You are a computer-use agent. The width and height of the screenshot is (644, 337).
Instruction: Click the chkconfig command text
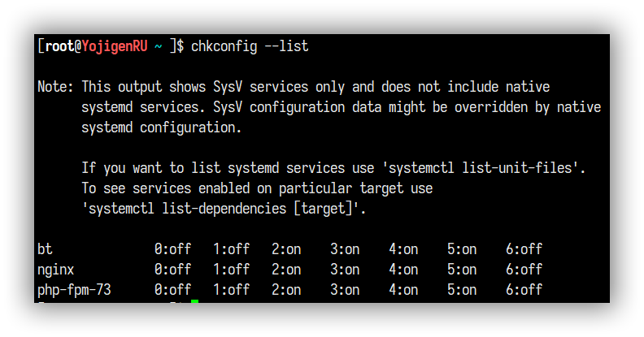coord(224,47)
